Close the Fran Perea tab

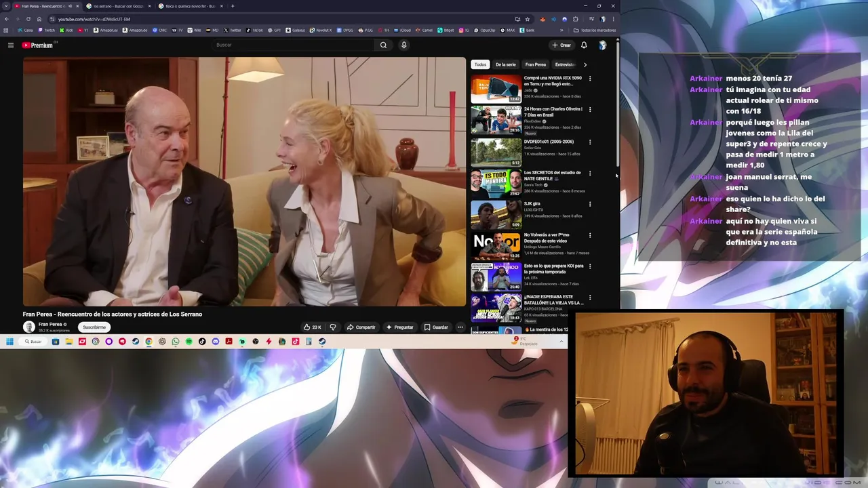click(77, 6)
